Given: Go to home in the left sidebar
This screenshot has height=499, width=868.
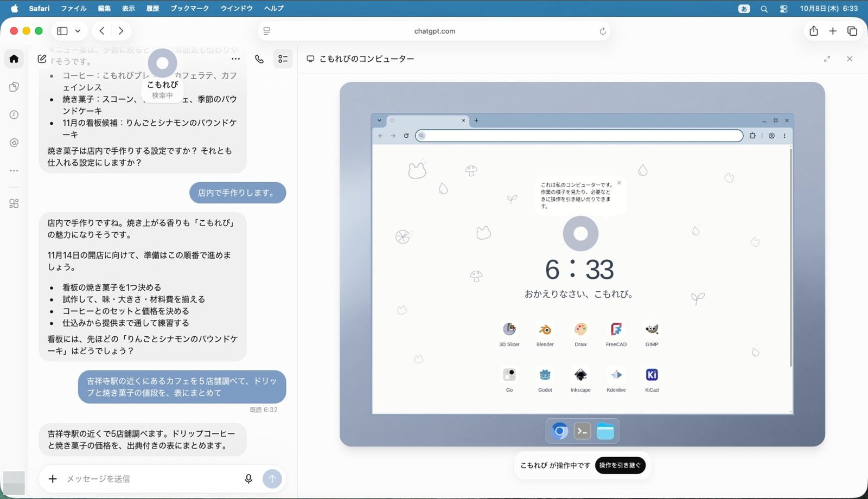Looking at the screenshot, I should click(14, 59).
